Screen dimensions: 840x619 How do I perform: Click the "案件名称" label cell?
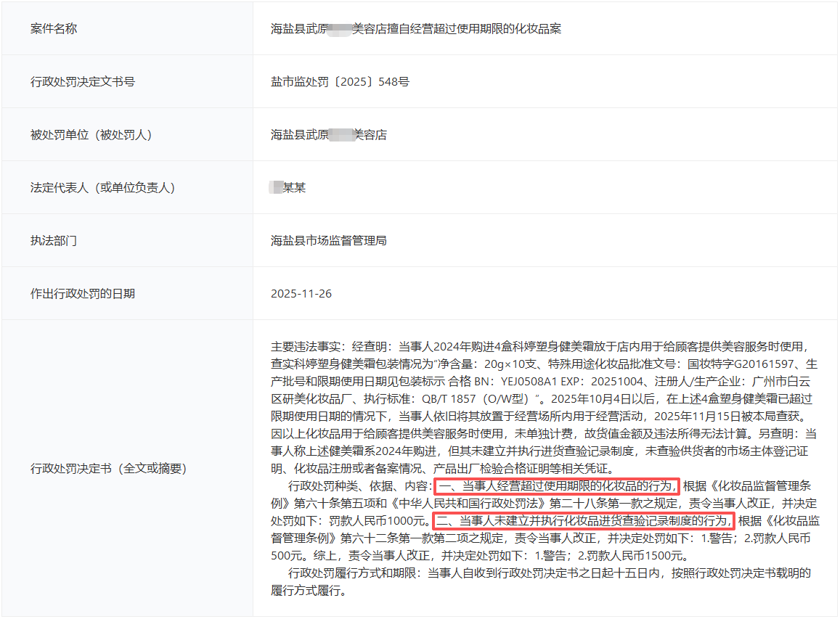coord(54,29)
